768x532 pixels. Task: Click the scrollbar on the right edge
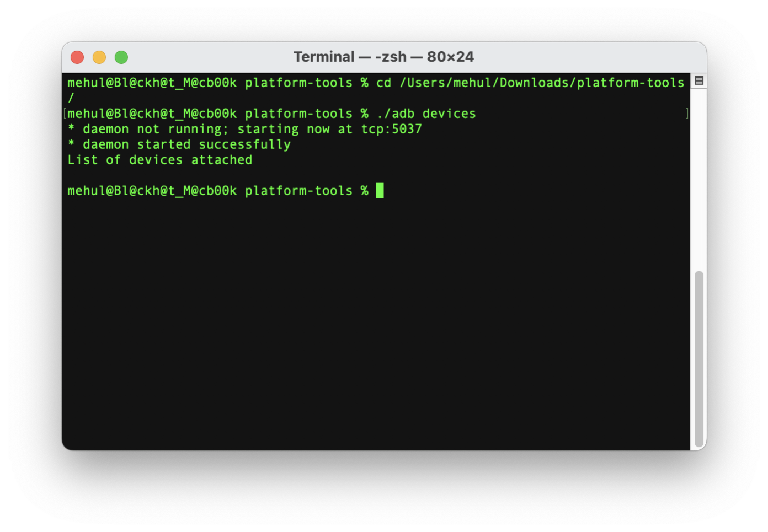(x=700, y=358)
